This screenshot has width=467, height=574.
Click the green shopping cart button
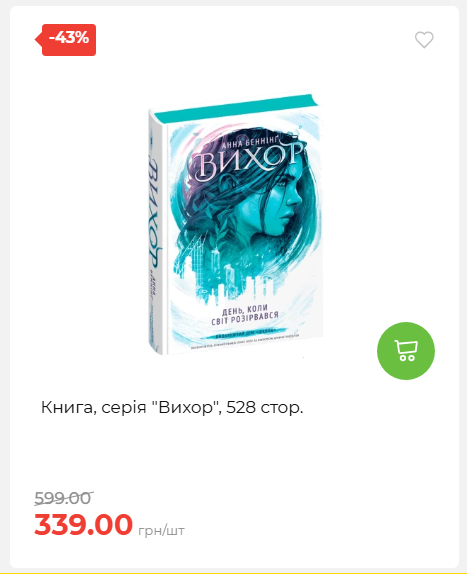pyautogui.click(x=406, y=351)
